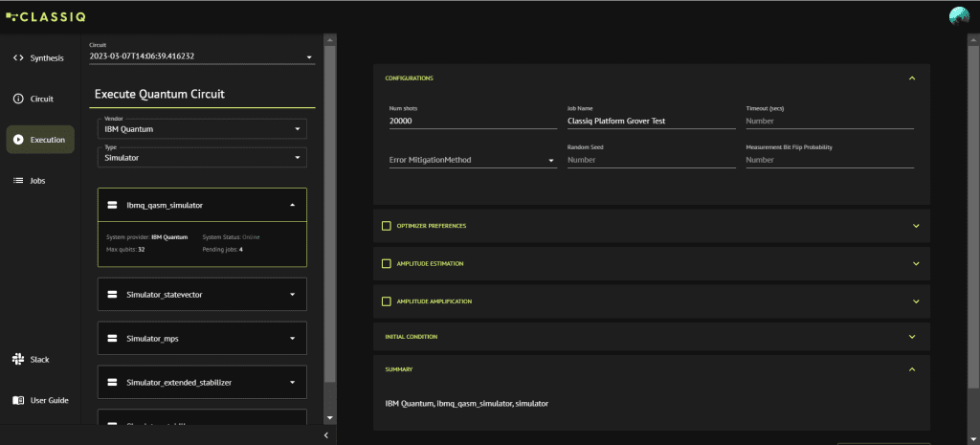Select the Execution play icon

coord(17,140)
